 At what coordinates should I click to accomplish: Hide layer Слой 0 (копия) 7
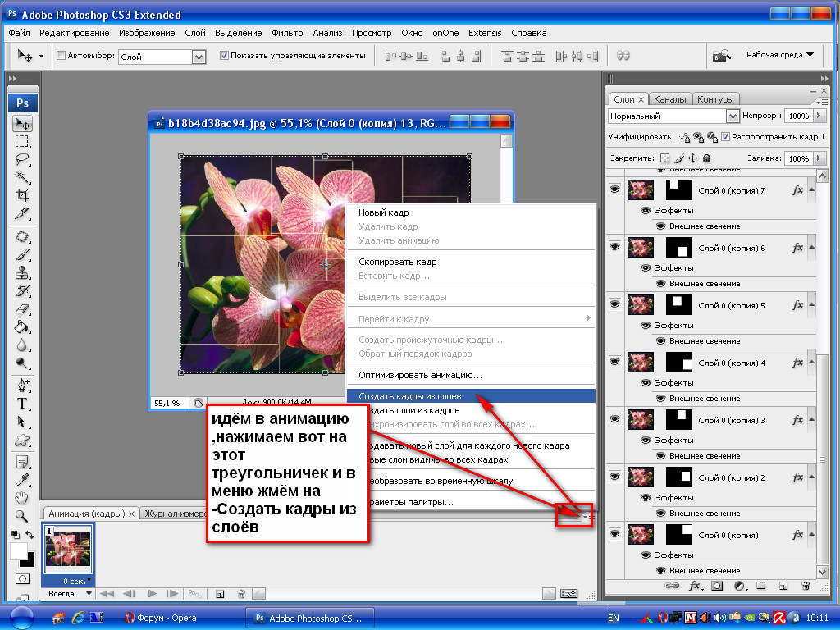pyautogui.click(x=614, y=189)
